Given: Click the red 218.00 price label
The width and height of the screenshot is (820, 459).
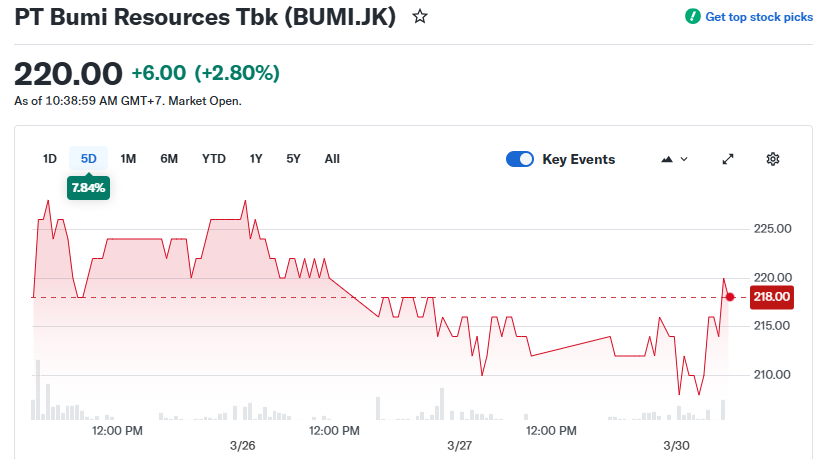Looking at the screenshot, I should point(771,297).
